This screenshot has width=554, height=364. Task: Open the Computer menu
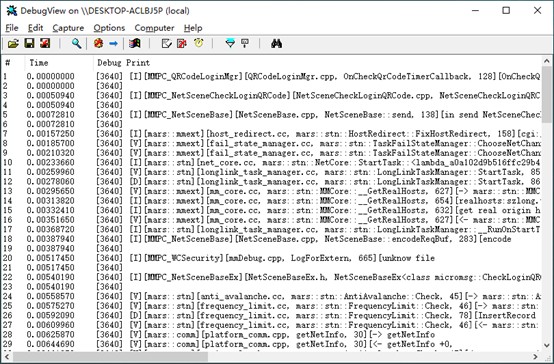[x=154, y=28]
